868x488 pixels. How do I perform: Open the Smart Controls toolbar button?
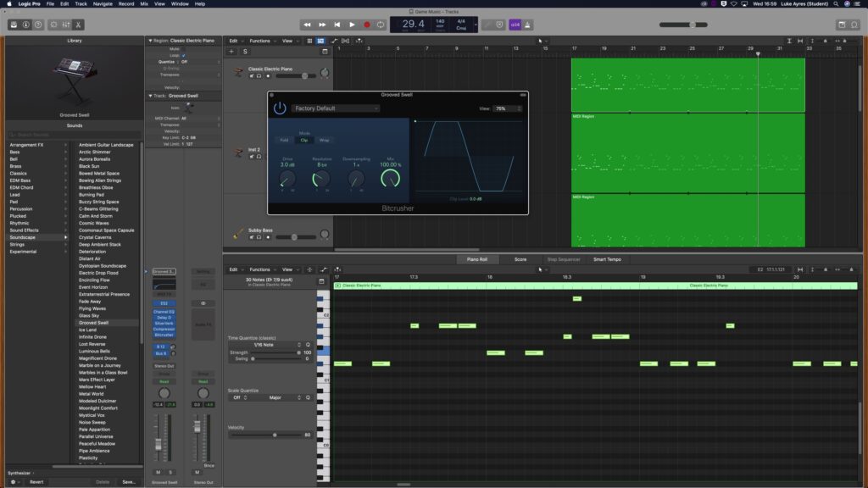53,25
